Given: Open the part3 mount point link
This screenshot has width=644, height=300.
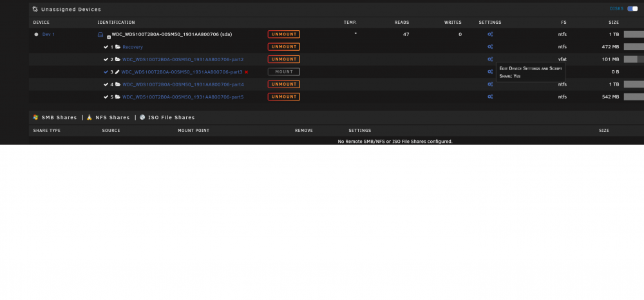Looking at the screenshot, I should pos(182,72).
